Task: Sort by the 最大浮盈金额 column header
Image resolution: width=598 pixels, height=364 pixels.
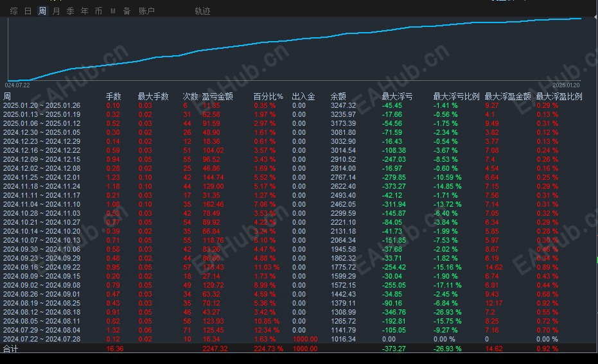Action: 507,96
